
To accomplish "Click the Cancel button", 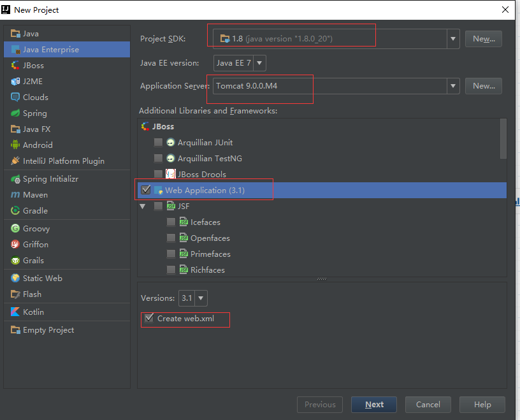I will [x=428, y=405].
